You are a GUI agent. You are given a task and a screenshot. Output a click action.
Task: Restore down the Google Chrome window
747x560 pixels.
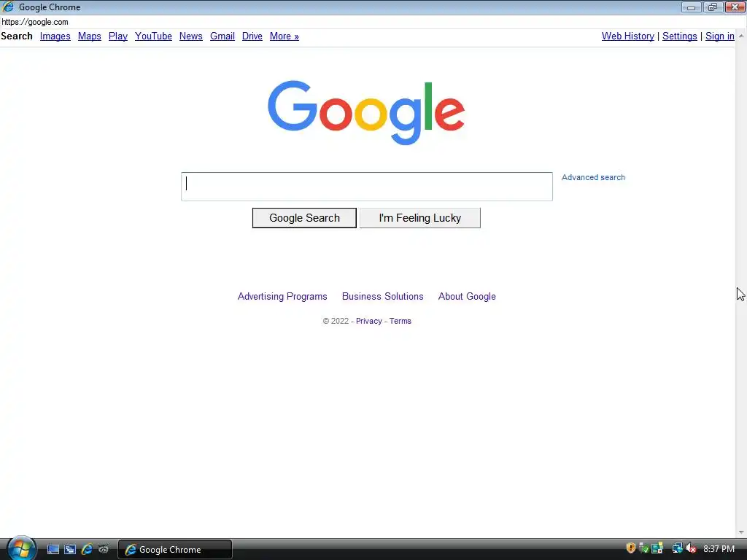[713, 7]
